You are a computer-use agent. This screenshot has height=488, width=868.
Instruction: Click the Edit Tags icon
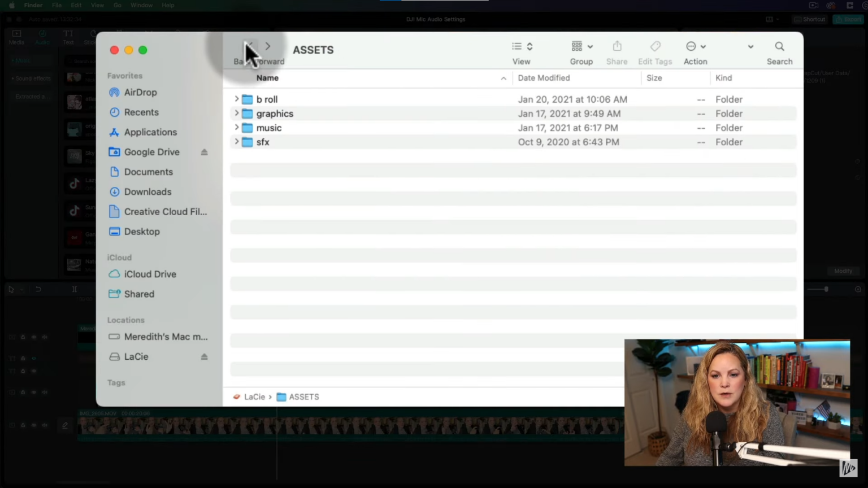pos(655,46)
